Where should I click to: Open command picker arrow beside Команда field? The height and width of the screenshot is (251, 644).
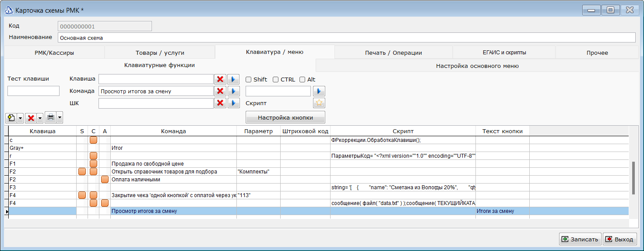click(233, 91)
